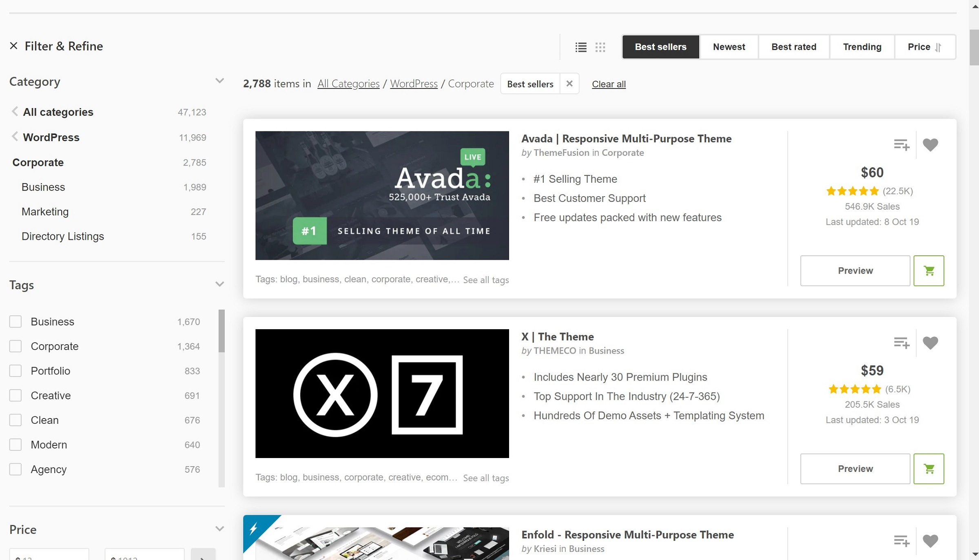Open WordPress breadcrumb link
The height and width of the screenshot is (560, 979).
[x=414, y=84]
